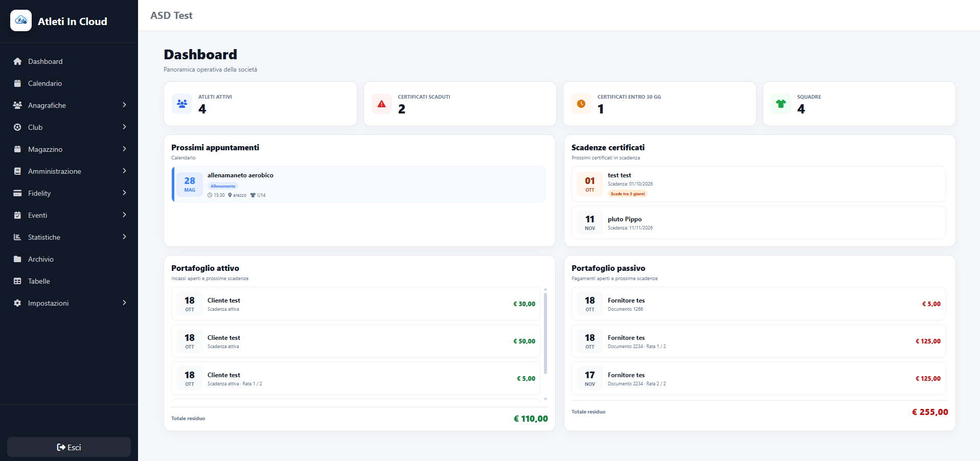Image resolution: width=980 pixels, height=461 pixels.
Task: Click the Esci logout button
Action: point(69,447)
